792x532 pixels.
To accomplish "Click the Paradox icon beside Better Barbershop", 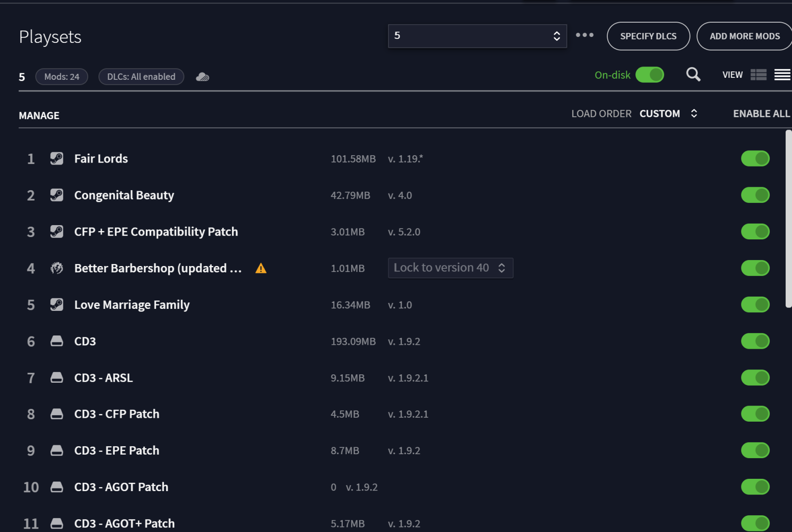I will [x=57, y=268].
